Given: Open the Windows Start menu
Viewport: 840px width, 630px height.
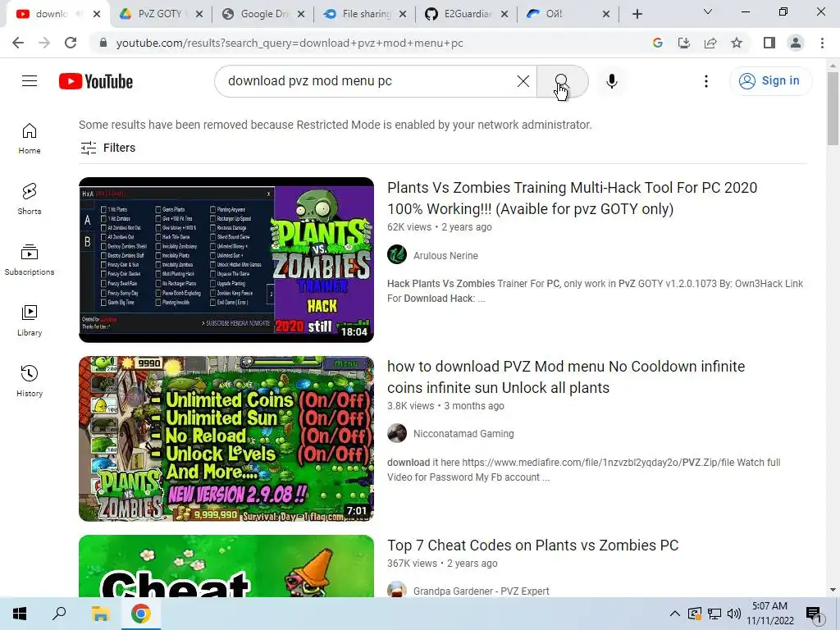Looking at the screenshot, I should pyautogui.click(x=20, y=614).
